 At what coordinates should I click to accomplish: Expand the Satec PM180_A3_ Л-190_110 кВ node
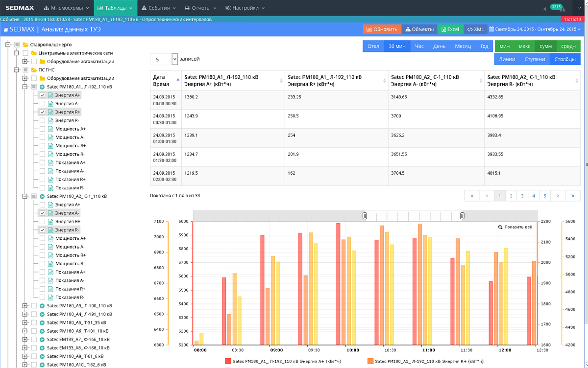coord(25,306)
